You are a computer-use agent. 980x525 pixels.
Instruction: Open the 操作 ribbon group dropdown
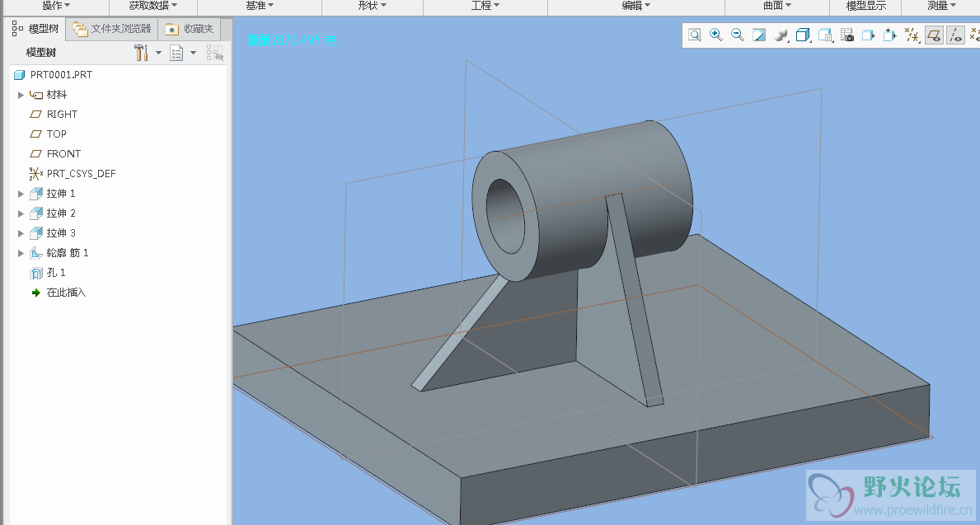pos(55,6)
